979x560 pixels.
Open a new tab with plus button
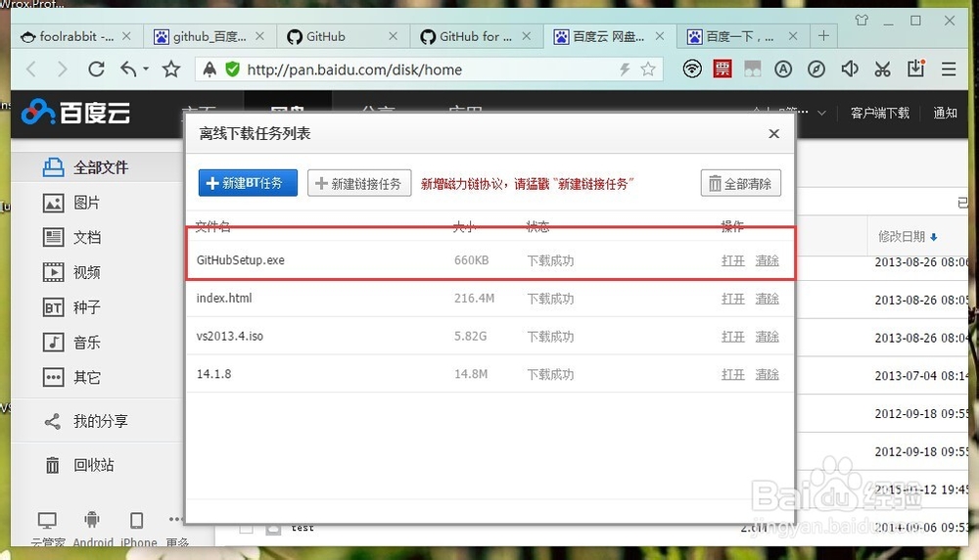coord(823,36)
